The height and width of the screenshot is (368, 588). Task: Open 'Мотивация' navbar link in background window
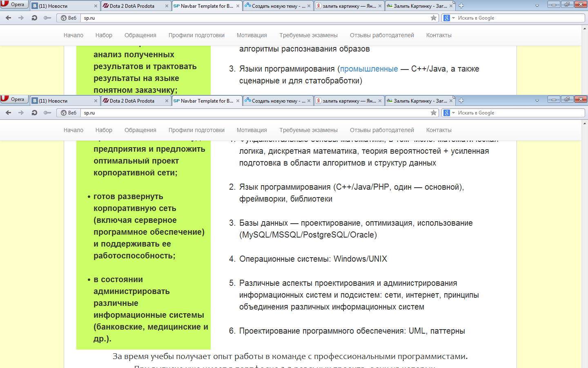[252, 35]
